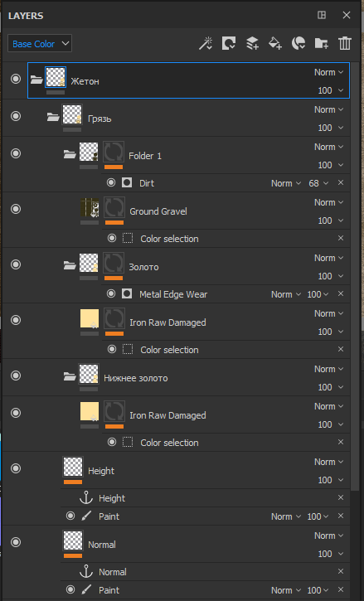The image size is (364, 601).
Task: Open the smart materials icon
Action: [x=298, y=43]
